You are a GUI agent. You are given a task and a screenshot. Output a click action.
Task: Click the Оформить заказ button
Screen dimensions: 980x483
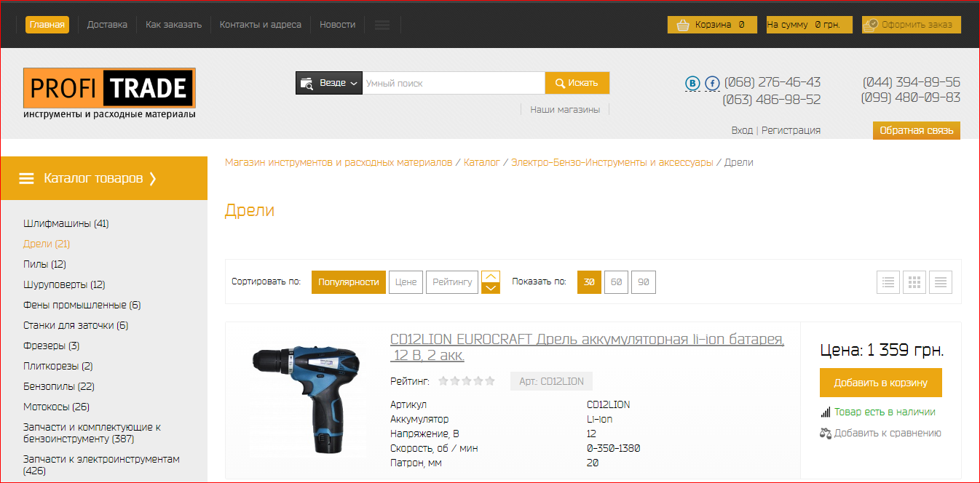(x=912, y=25)
